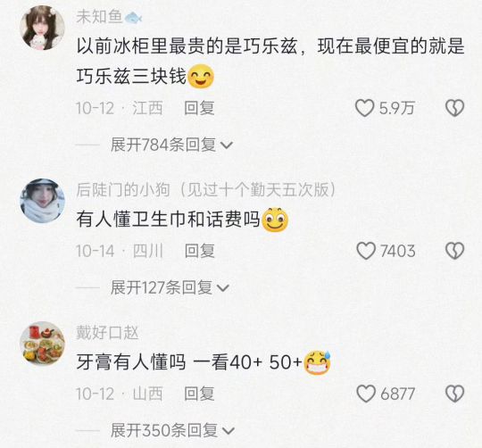The width and height of the screenshot is (482, 448).
Task: Open 戴好口赵's food avatar
Action: [42, 344]
